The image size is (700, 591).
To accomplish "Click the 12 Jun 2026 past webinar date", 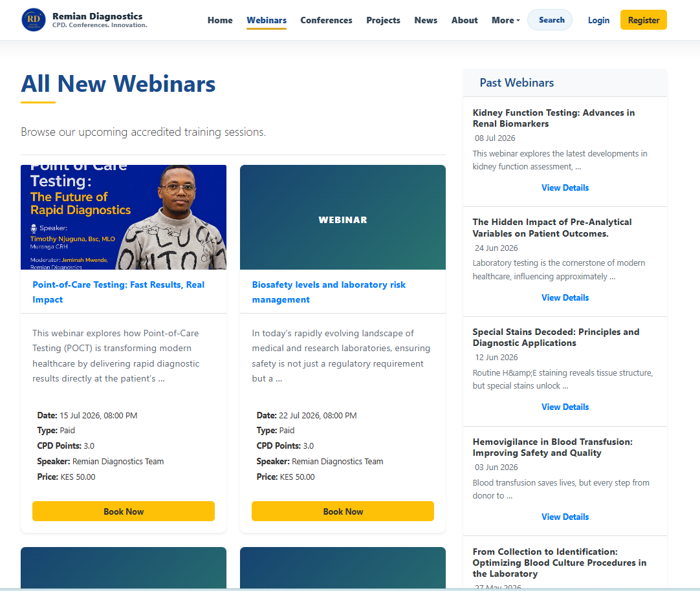I will 496,358.
